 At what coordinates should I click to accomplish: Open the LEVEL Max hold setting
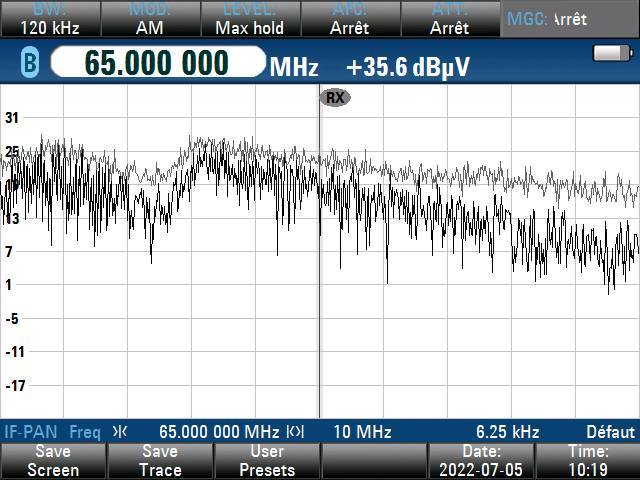click(250, 19)
